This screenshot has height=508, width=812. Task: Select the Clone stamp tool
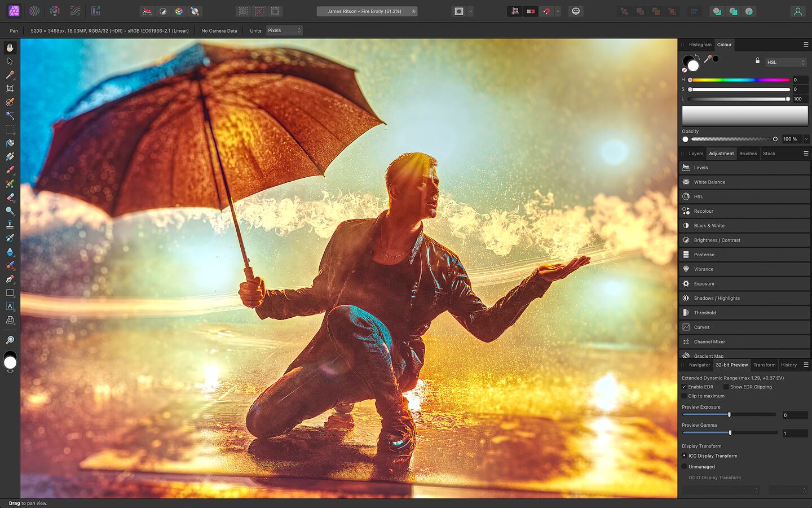(x=10, y=224)
